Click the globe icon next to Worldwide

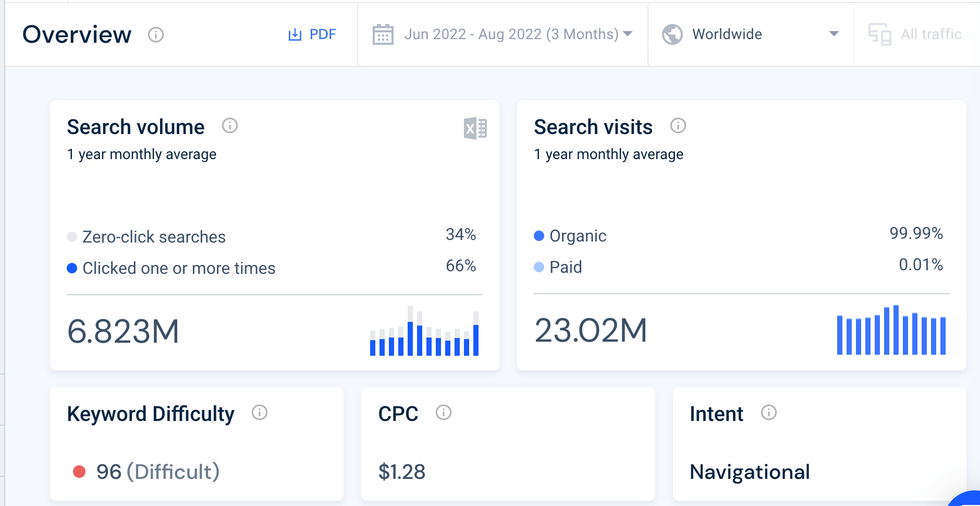[672, 34]
